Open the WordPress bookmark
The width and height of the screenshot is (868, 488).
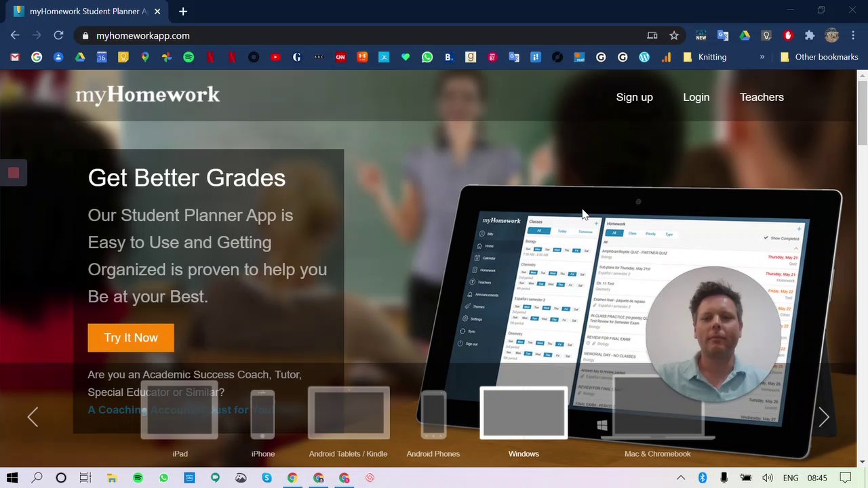click(644, 57)
